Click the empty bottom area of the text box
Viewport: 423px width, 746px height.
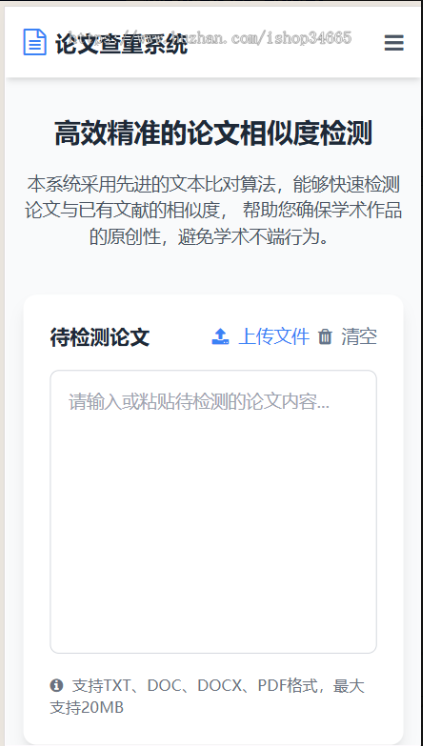point(213,595)
